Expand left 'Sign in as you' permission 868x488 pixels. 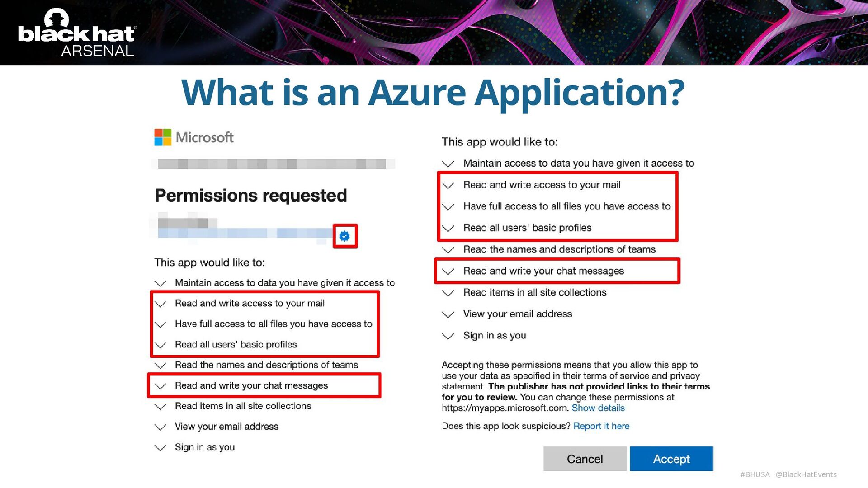click(160, 448)
